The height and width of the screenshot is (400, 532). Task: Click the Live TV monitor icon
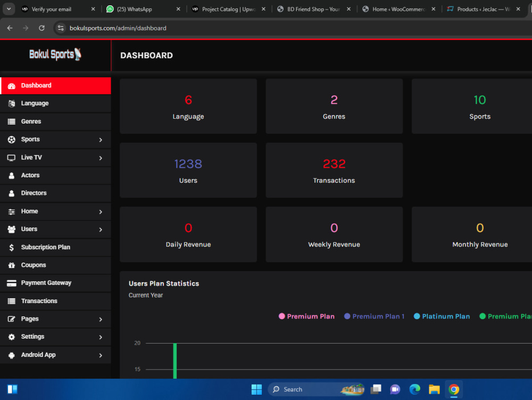tap(12, 158)
